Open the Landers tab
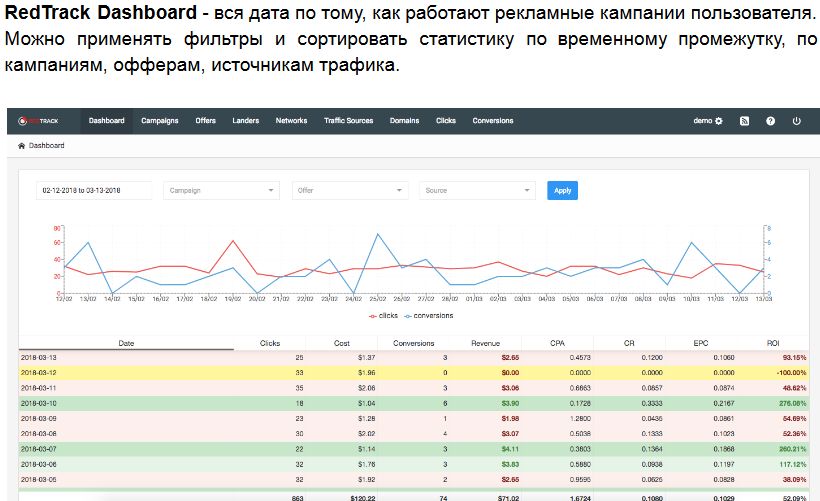 tap(246, 121)
